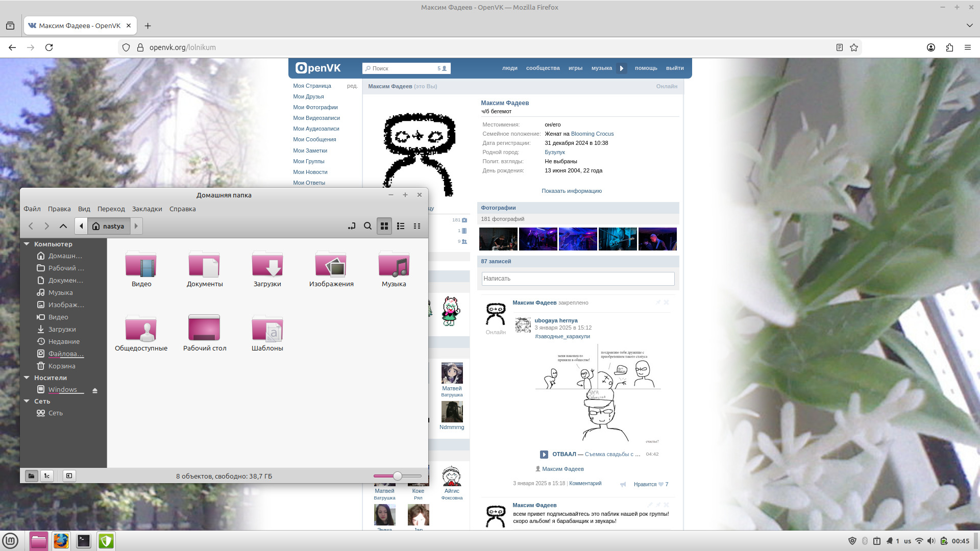The image size is (980, 551).
Task: Switch file manager to compact view
Action: 417,226
